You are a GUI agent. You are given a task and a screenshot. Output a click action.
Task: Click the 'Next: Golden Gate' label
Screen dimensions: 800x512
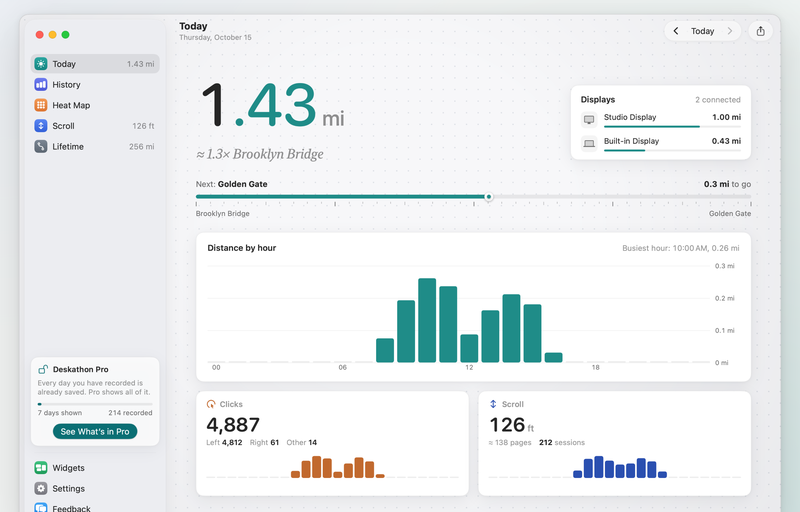tap(232, 184)
